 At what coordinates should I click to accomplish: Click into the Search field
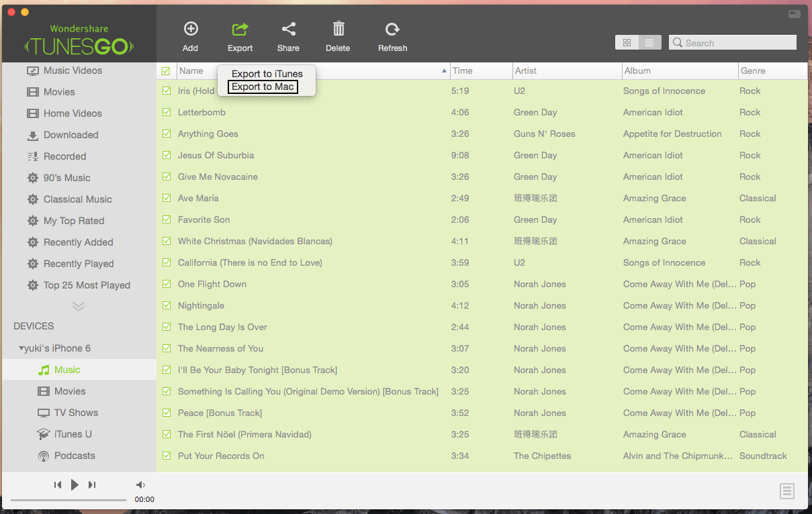coord(733,42)
